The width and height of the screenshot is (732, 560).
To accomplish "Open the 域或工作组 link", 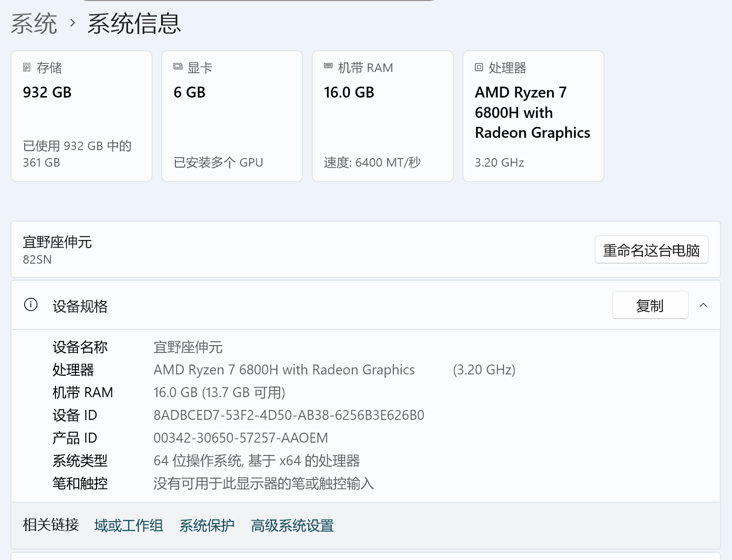I will coord(128,525).
